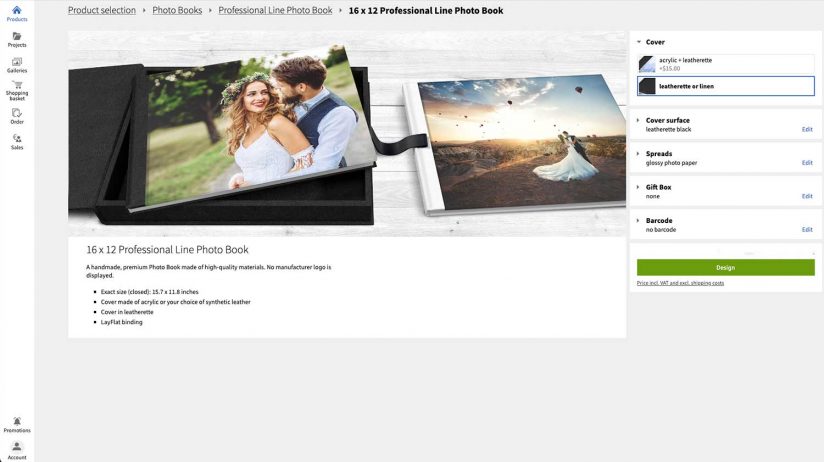Click the 'Cover in leatherette' bullet text

[x=127, y=312]
